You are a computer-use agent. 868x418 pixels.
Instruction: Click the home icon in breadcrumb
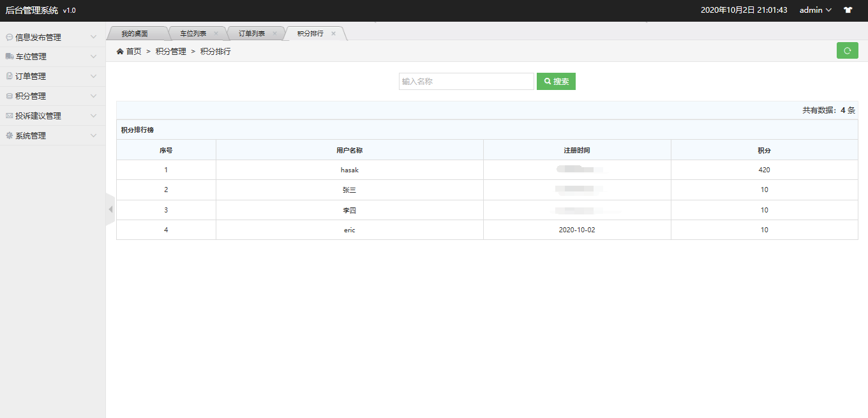[x=120, y=52]
